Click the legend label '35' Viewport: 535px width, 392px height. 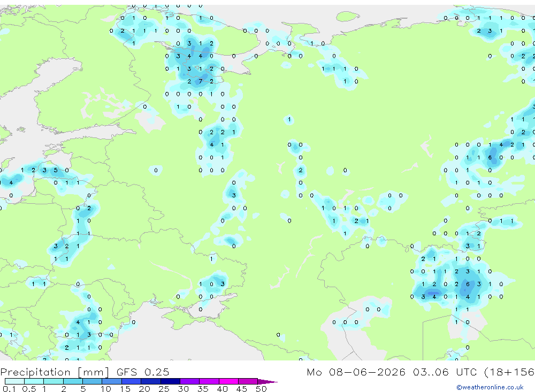coord(203,389)
